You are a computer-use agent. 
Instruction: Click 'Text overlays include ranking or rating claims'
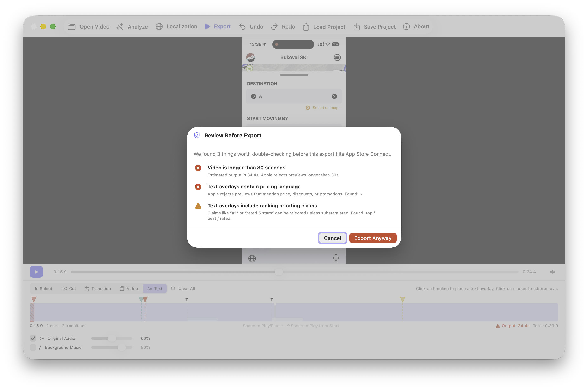click(x=262, y=206)
